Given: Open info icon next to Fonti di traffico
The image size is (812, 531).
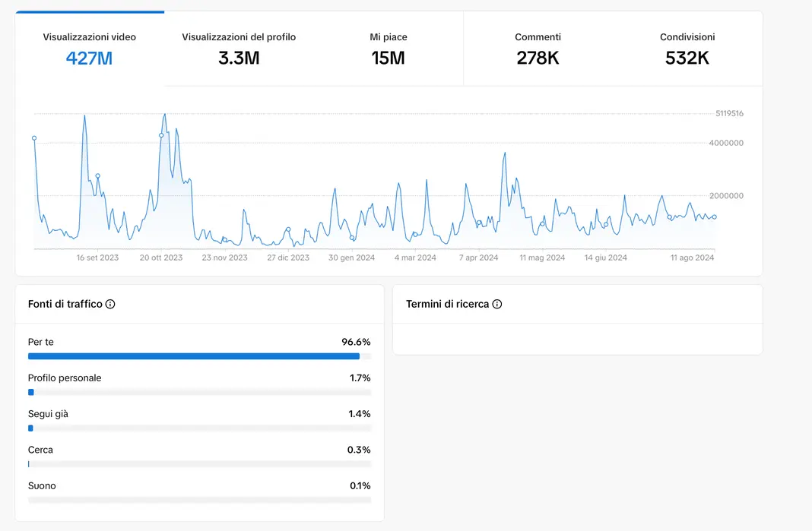Looking at the screenshot, I should 110,305.
